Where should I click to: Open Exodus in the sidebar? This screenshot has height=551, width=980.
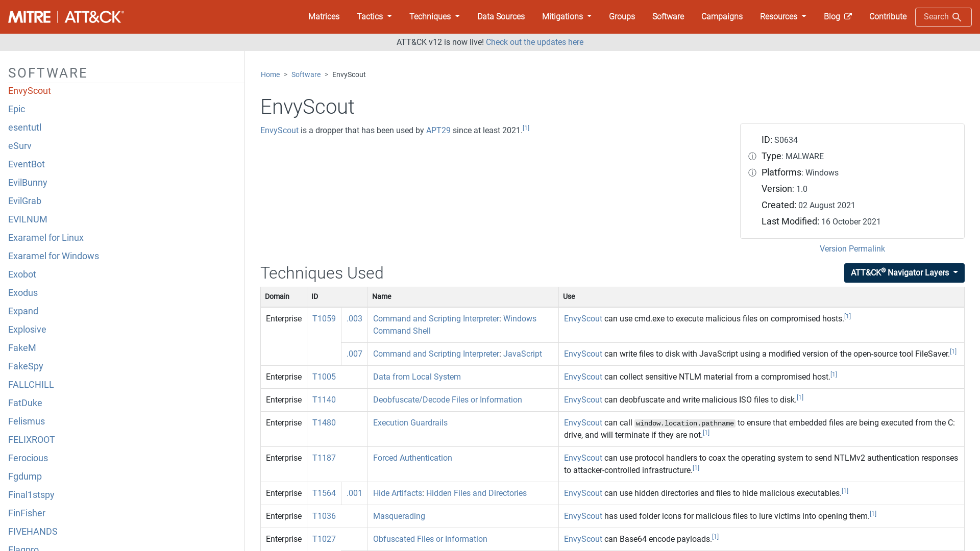[22, 293]
